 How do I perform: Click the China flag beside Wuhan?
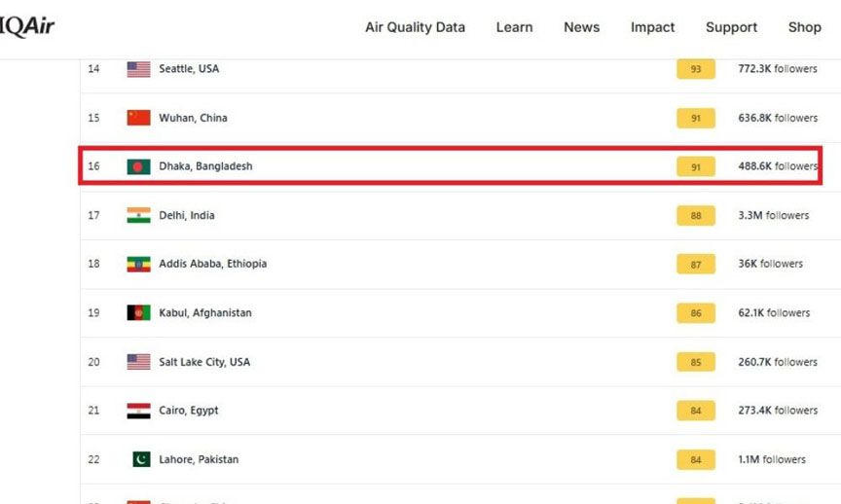(x=138, y=118)
